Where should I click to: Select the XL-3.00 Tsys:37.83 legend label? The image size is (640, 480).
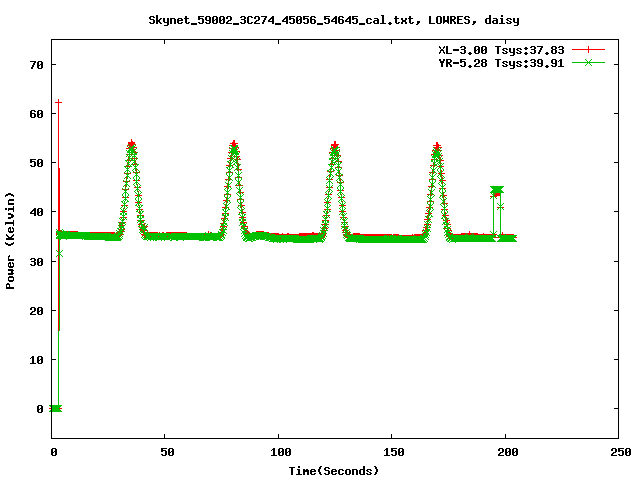click(501, 50)
